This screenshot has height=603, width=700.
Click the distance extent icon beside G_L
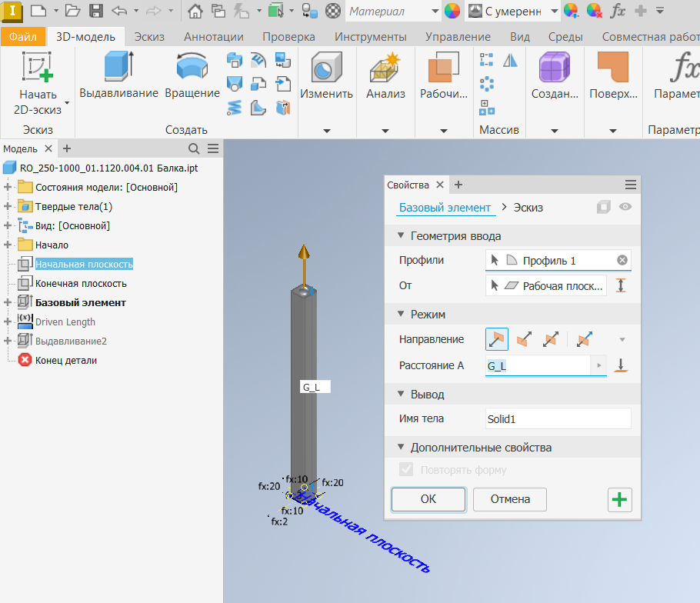click(x=621, y=365)
